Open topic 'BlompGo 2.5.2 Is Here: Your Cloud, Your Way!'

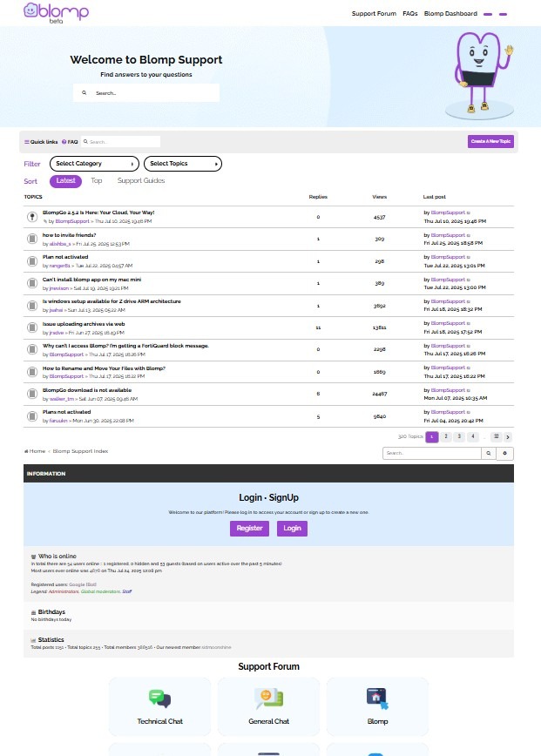pos(98,213)
